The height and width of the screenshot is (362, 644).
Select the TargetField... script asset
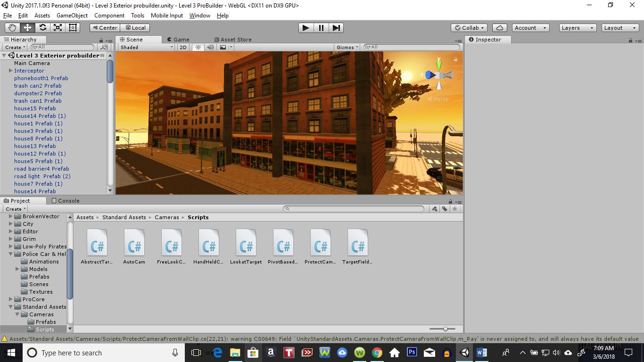point(357,247)
